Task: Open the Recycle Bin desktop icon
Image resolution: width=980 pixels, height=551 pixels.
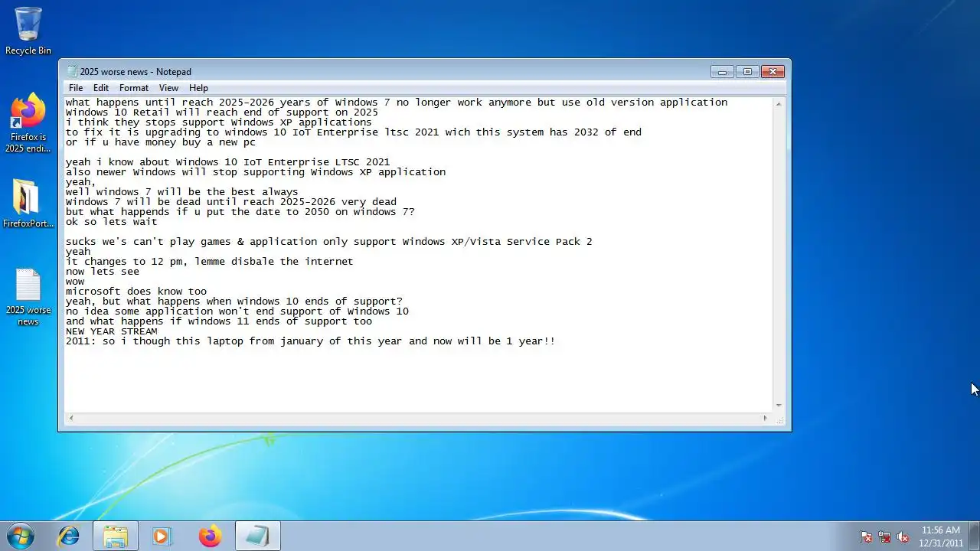Action: coord(28,31)
